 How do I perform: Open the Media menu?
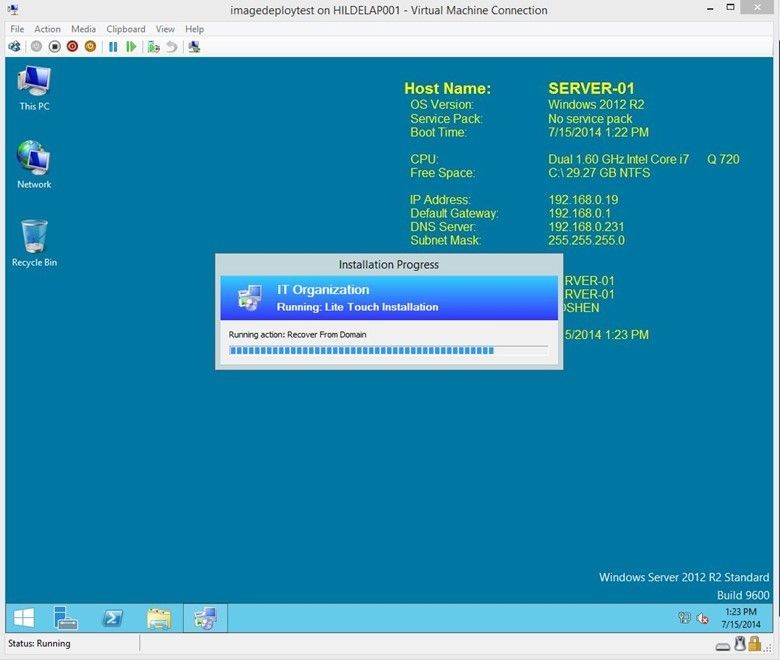click(83, 29)
